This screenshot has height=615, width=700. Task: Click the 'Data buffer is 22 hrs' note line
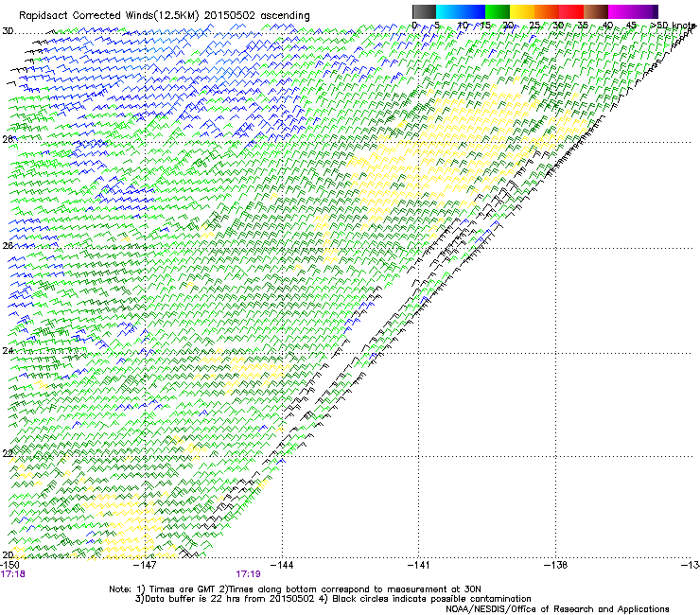333,599
